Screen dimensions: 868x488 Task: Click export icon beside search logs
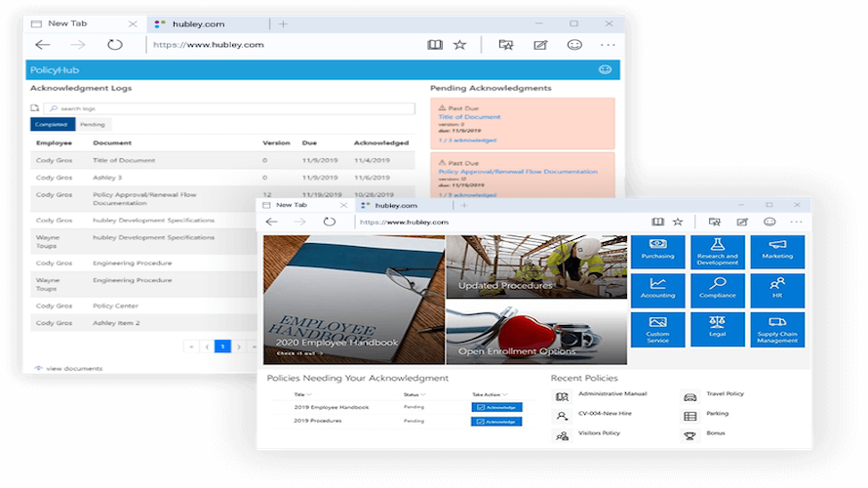(x=35, y=108)
